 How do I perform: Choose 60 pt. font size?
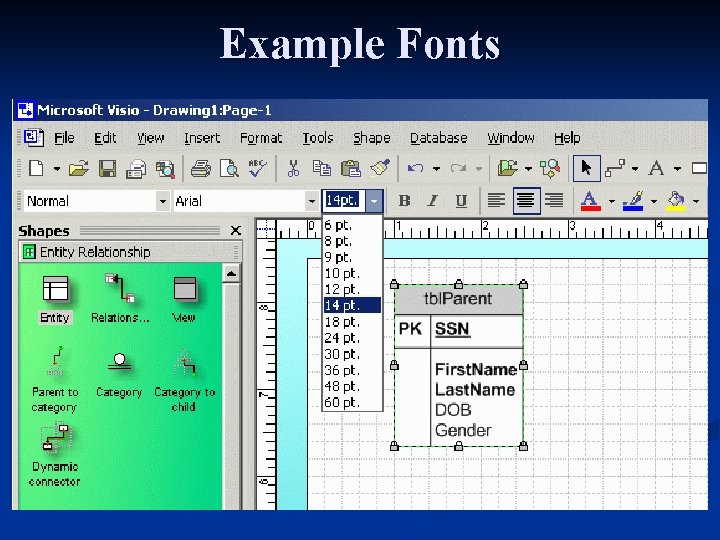pos(352,402)
